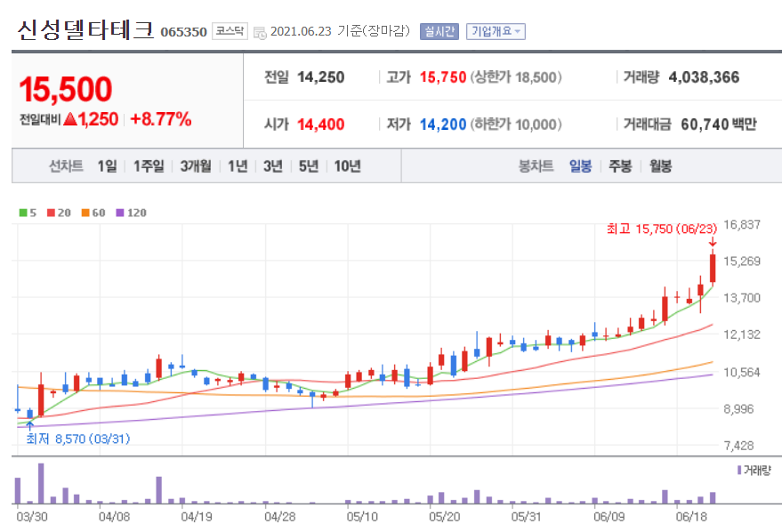Click the 상한가 18,500 text
The image size is (782, 532).
(516, 77)
